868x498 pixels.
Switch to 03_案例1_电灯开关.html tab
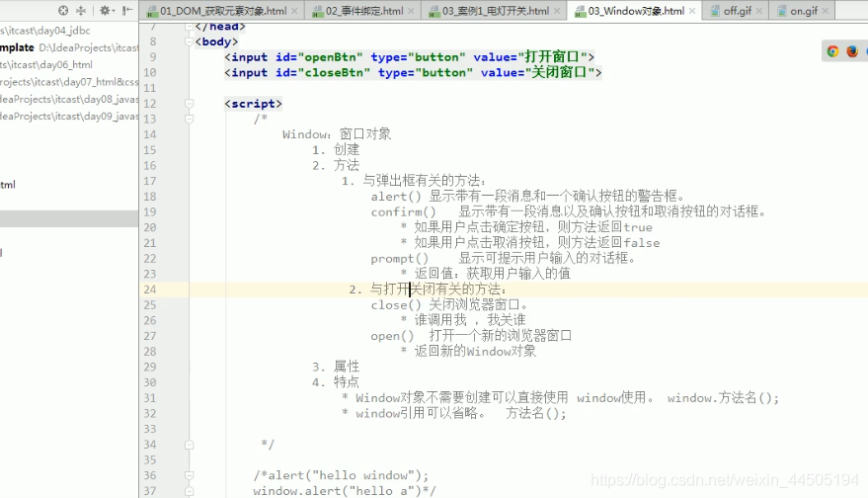click(x=496, y=11)
